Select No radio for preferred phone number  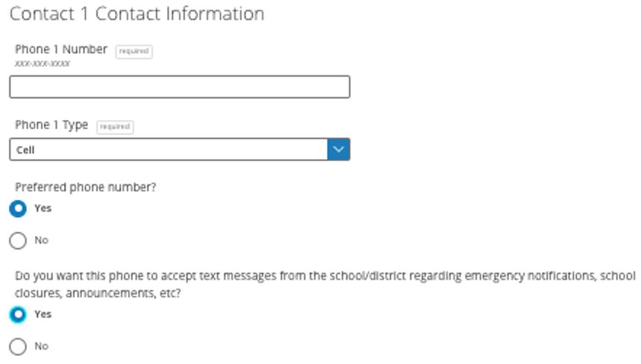tap(18, 240)
